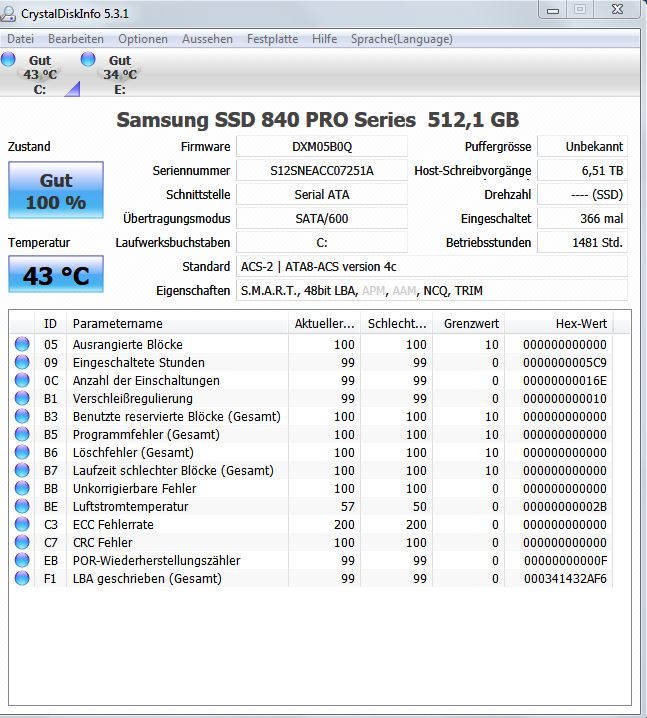Open the Sprache(Language) menu
This screenshot has height=718, width=647.
[x=402, y=39]
